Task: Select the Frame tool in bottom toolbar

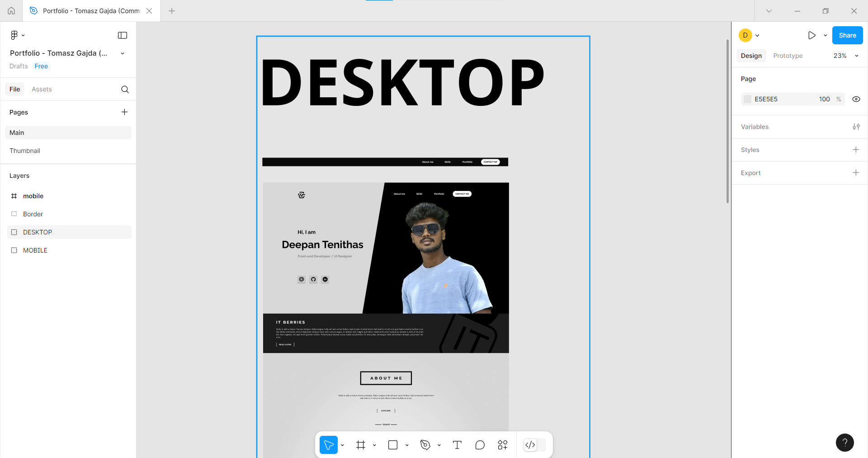Action: (360, 445)
